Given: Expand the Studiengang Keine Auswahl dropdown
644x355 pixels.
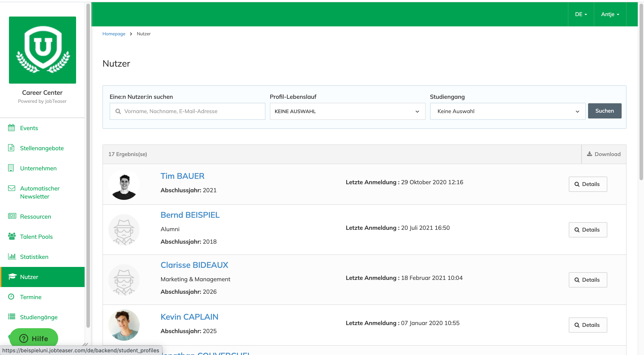Looking at the screenshot, I should tap(508, 111).
